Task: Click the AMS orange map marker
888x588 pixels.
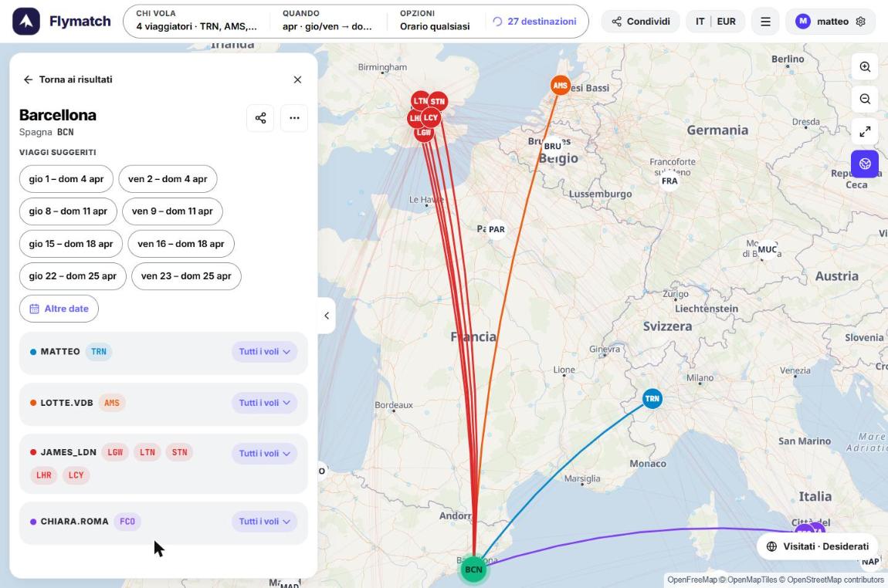Action: point(560,86)
